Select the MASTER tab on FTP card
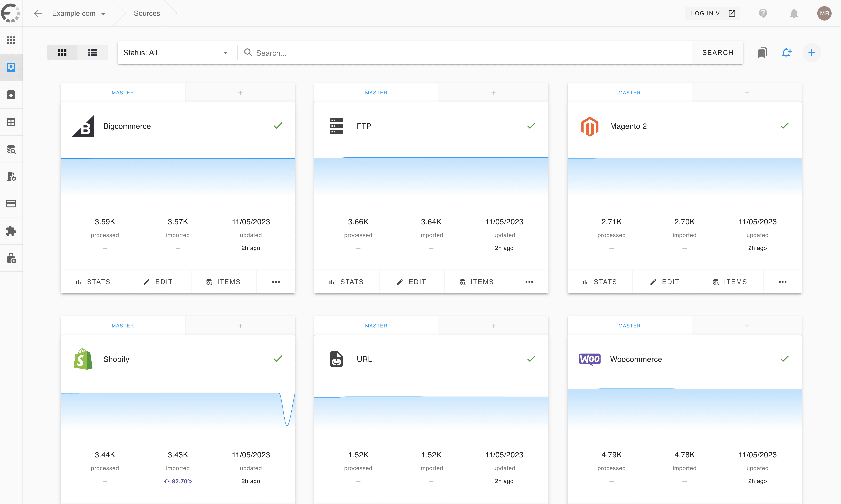This screenshot has height=504, width=841. (376, 93)
